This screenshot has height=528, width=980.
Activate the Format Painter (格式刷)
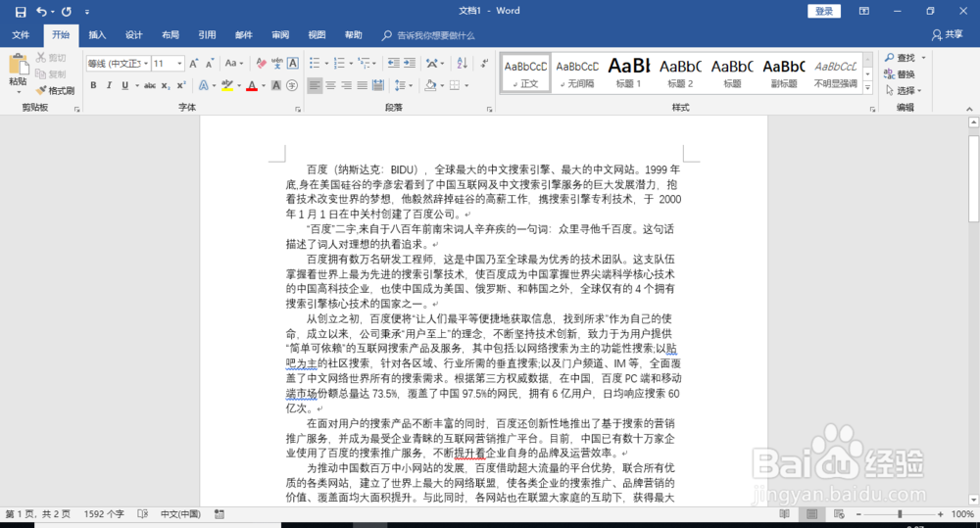coord(55,90)
